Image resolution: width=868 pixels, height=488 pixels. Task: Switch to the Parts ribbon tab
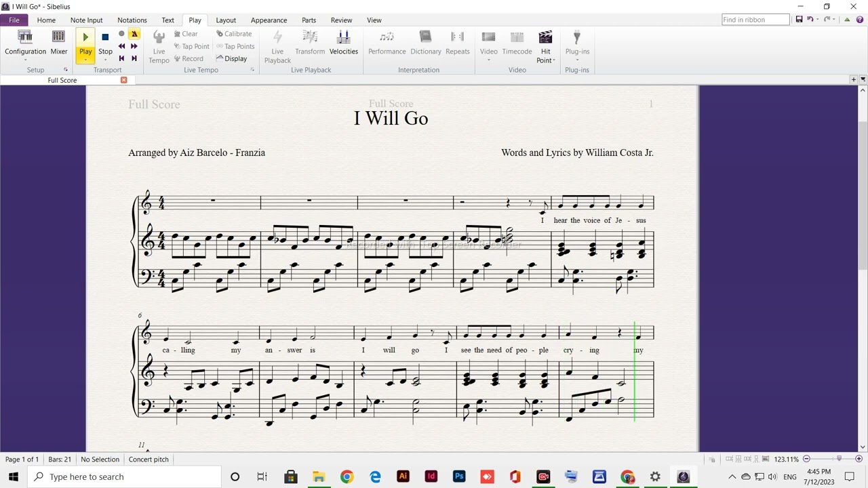point(309,20)
